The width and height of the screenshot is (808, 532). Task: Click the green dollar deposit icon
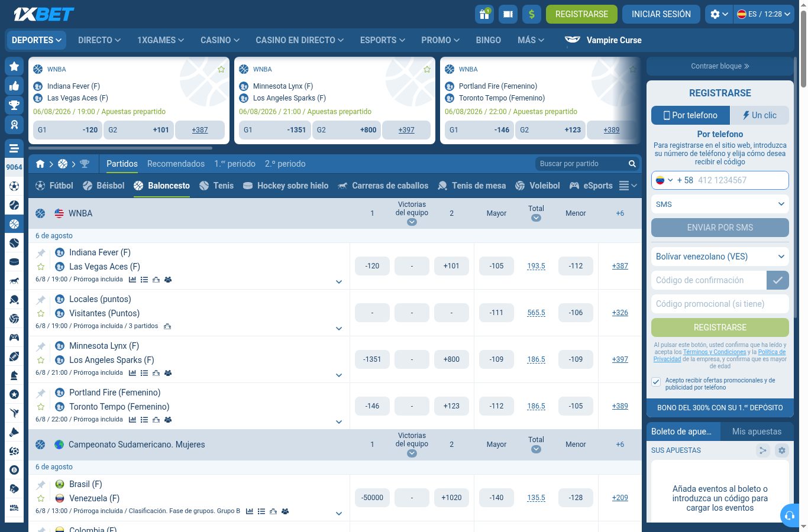[532, 14]
